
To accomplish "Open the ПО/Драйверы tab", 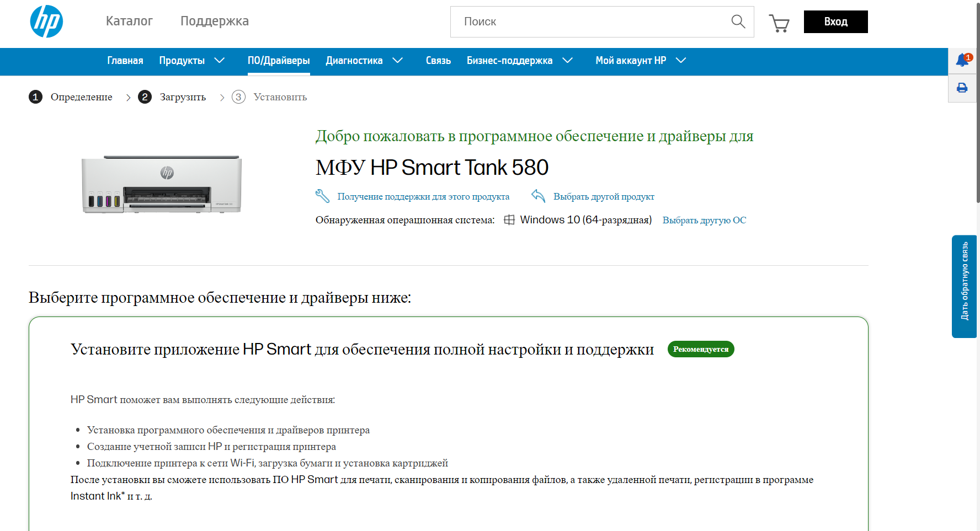I will tap(279, 61).
